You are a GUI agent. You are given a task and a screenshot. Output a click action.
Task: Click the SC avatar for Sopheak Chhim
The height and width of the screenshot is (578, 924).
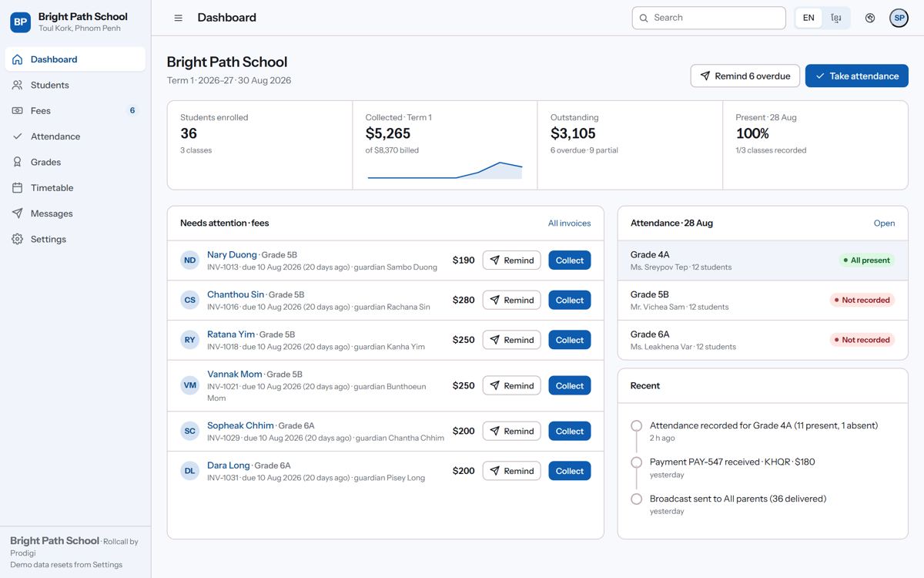coord(189,431)
